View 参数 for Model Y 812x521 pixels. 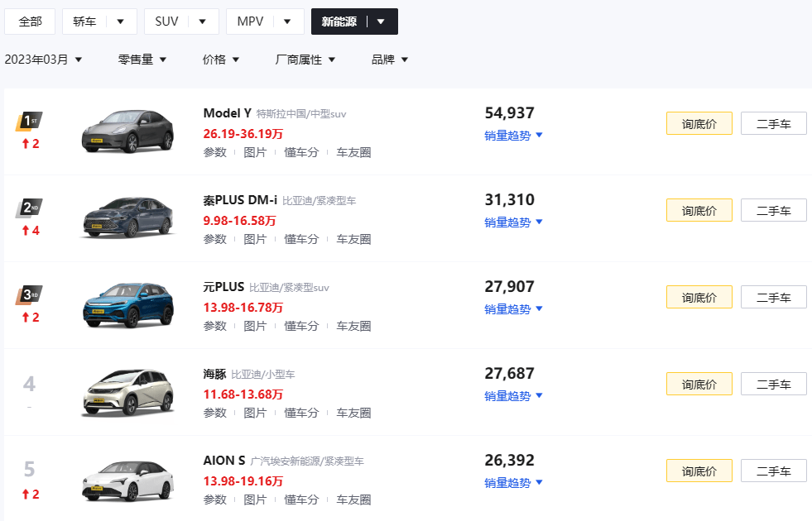(215, 153)
